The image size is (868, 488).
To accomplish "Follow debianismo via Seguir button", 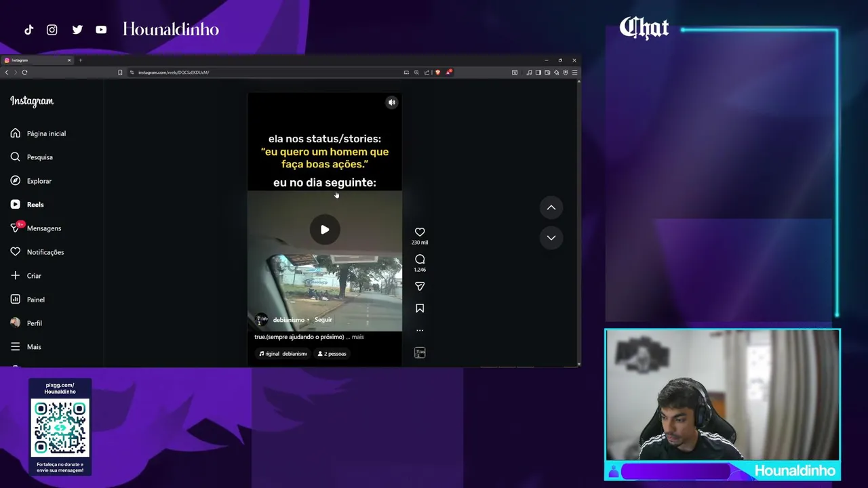I will (323, 320).
